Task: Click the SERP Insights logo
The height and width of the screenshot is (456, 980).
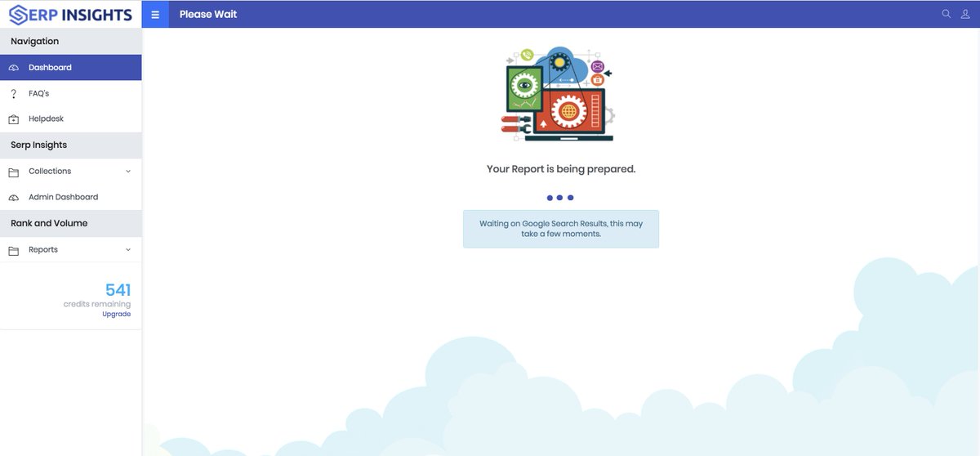Action: (70, 15)
